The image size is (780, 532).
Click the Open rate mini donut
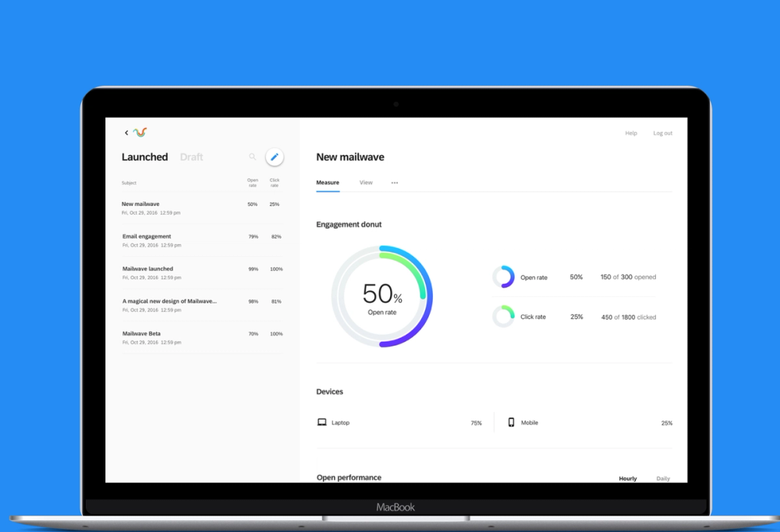tap(503, 277)
